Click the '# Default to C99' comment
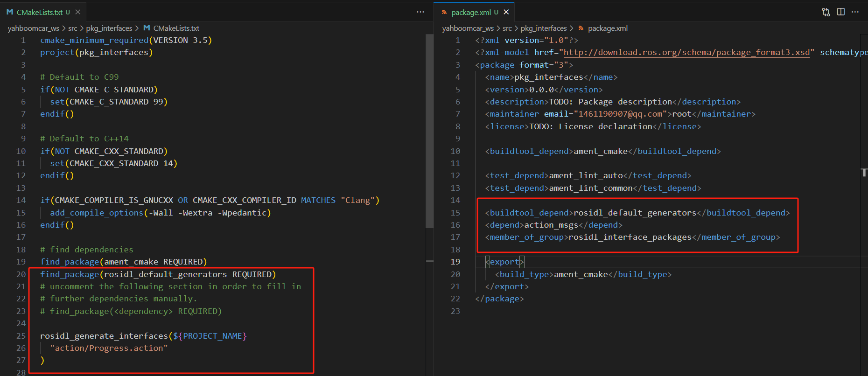Image resolution: width=868 pixels, height=376 pixels. 79,77
